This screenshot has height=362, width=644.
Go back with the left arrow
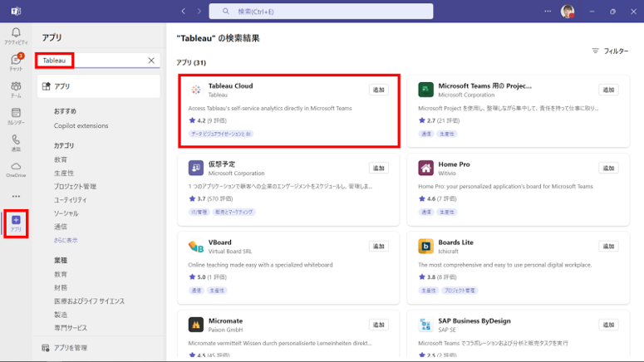tap(184, 11)
